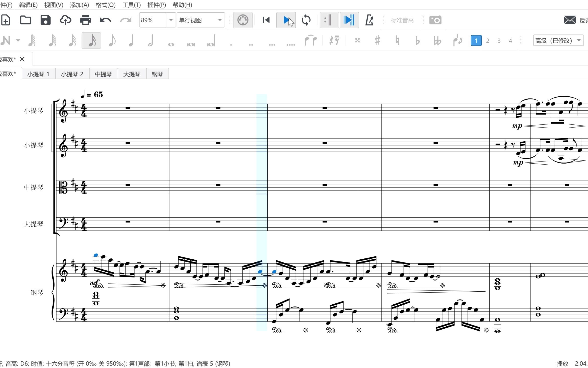
Task: Toggle pan score during playback
Action: [x=349, y=20]
